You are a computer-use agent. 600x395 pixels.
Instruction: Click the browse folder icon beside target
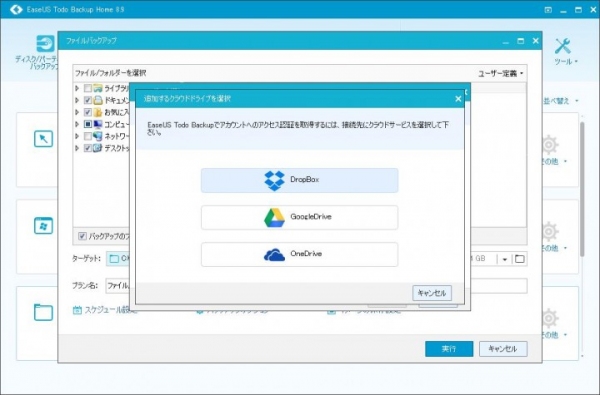(519, 259)
